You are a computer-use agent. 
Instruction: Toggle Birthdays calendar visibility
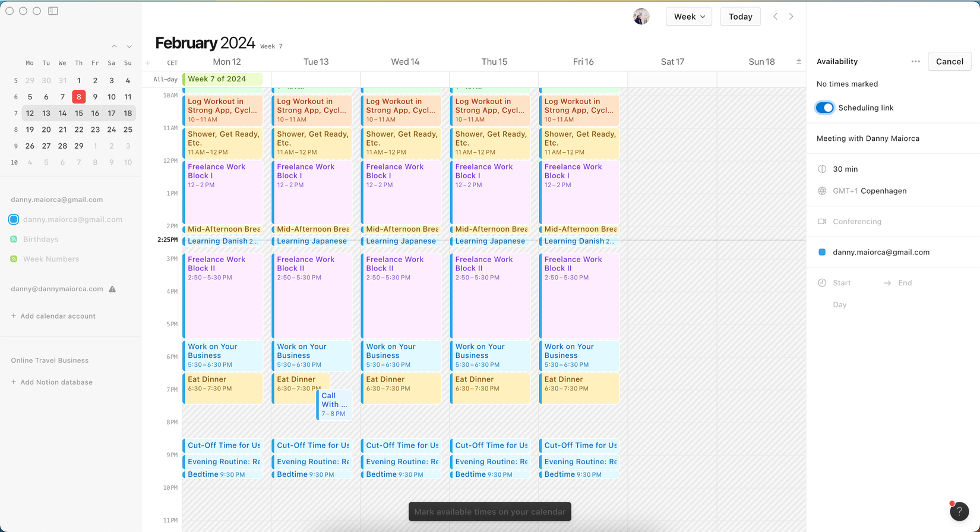tap(14, 239)
